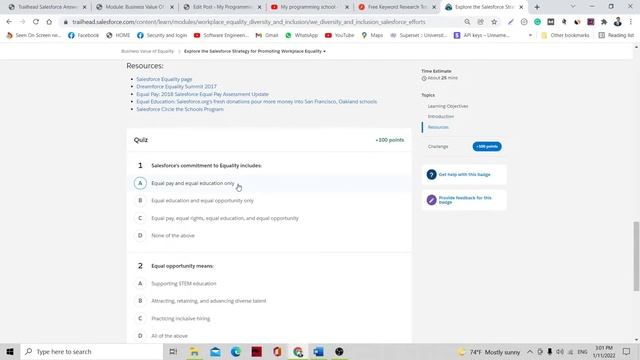Open Salesforce Circle the Schools Program link
This screenshot has height=360, width=640.
tap(180, 109)
